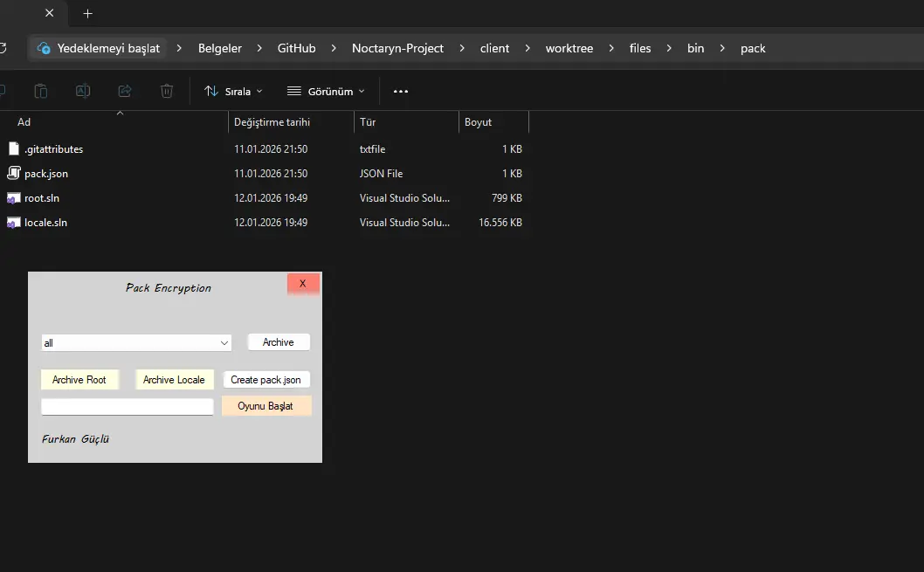
Task: Click the locale.sln Visual Studio icon
Action: [x=13, y=223]
